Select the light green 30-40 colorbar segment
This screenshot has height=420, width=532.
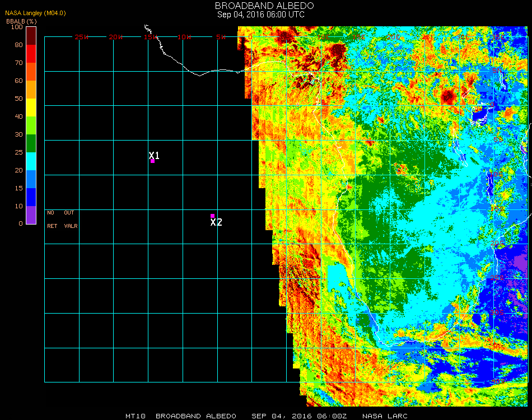click(x=31, y=125)
